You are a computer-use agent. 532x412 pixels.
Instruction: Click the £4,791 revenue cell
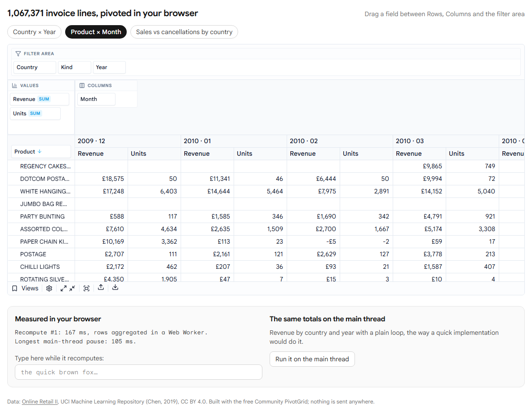[x=419, y=216]
